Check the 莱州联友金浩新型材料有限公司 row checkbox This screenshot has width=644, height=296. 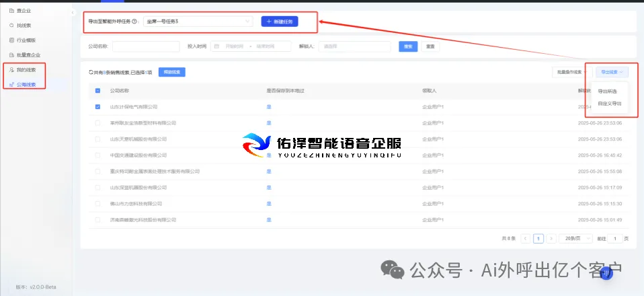click(x=97, y=123)
